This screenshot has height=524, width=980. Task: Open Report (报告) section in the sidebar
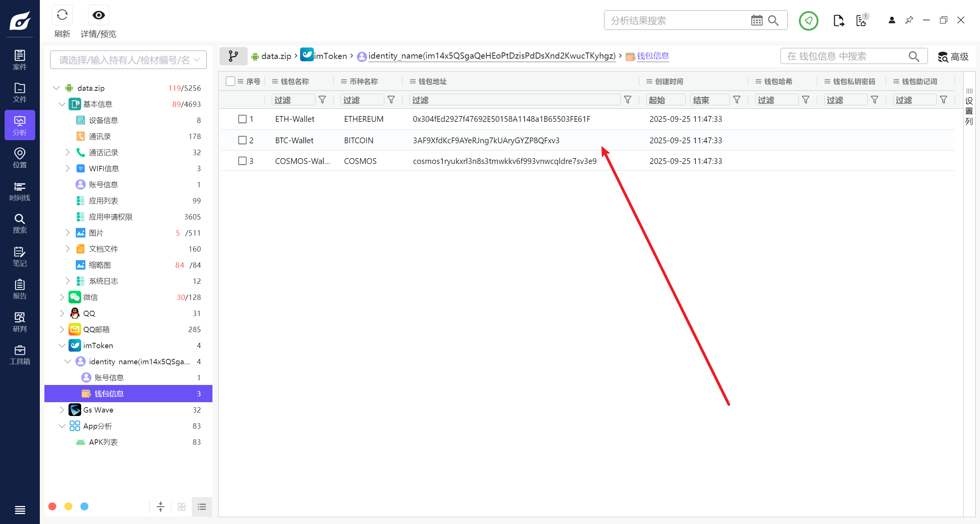pyautogui.click(x=20, y=289)
